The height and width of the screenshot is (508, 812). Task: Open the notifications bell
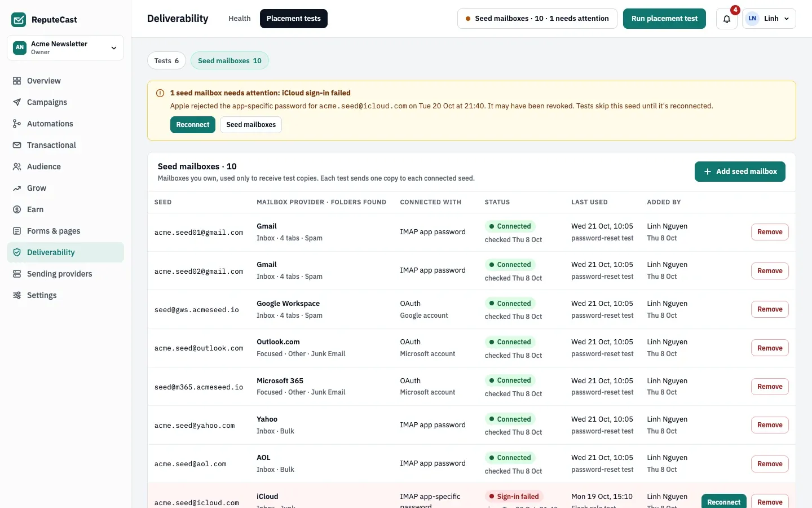coord(727,19)
